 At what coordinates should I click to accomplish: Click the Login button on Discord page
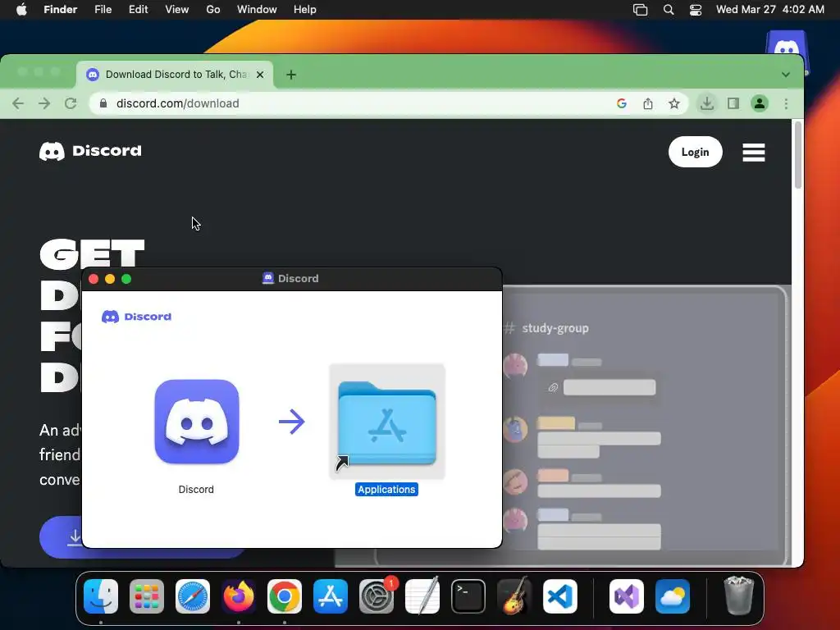point(695,152)
